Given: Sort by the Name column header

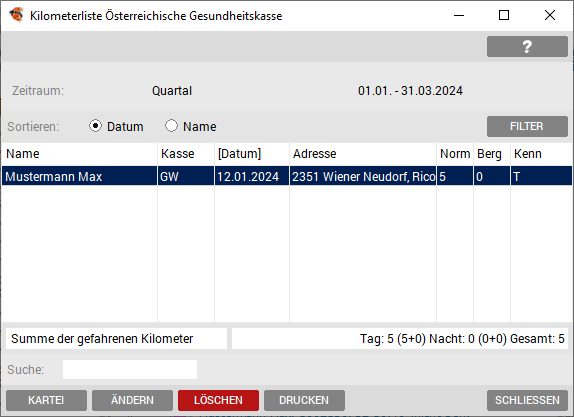Looking at the screenshot, I should [x=79, y=154].
